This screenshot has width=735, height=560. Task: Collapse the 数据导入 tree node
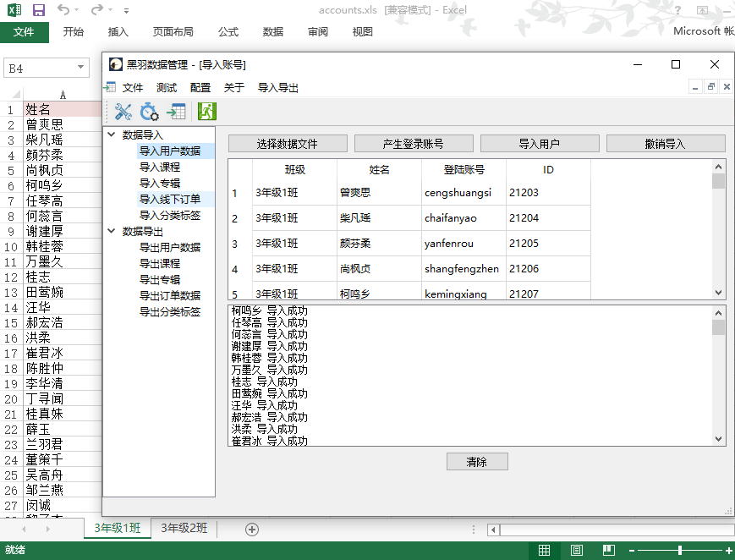[112, 135]
